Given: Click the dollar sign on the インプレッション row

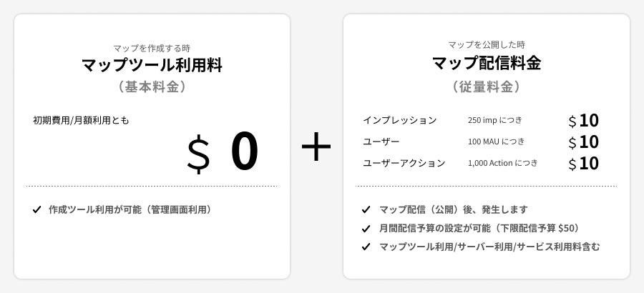Looking at the screenshot, I should (572, 121).
